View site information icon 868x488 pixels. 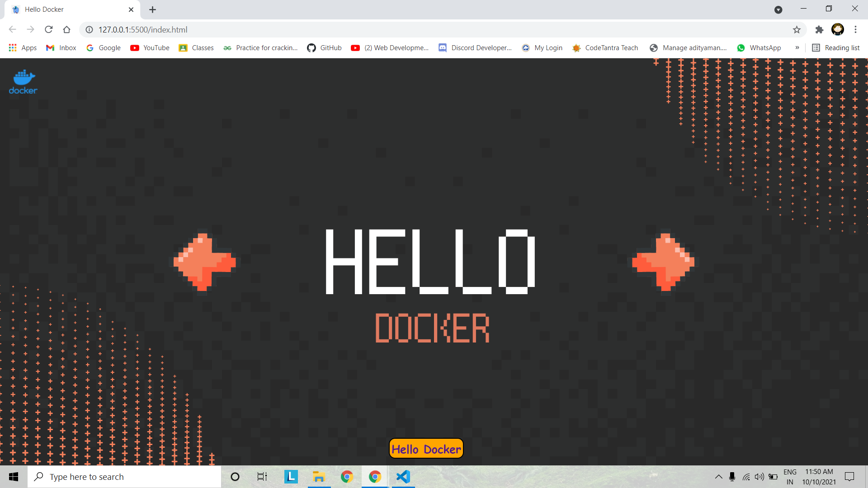tap(90, 30)
